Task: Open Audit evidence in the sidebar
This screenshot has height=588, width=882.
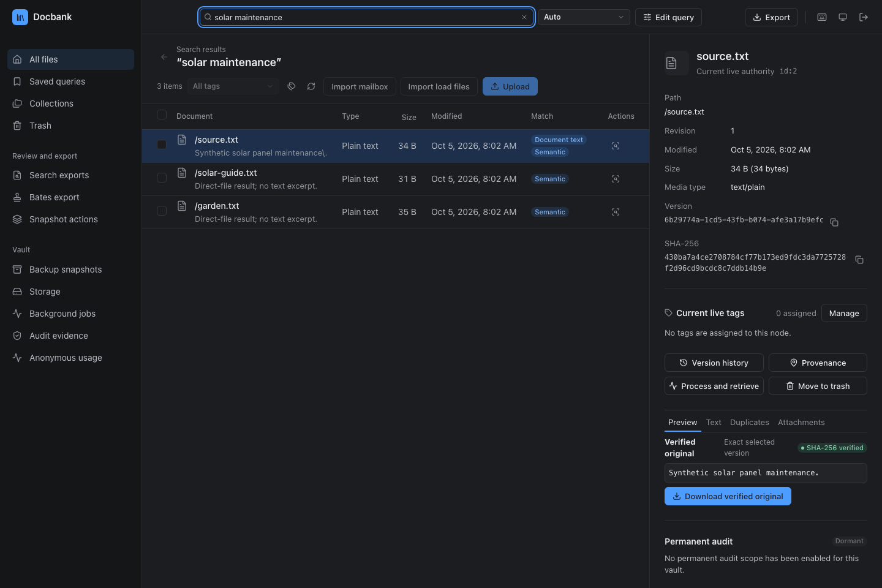Action: (x=70, y=336)
